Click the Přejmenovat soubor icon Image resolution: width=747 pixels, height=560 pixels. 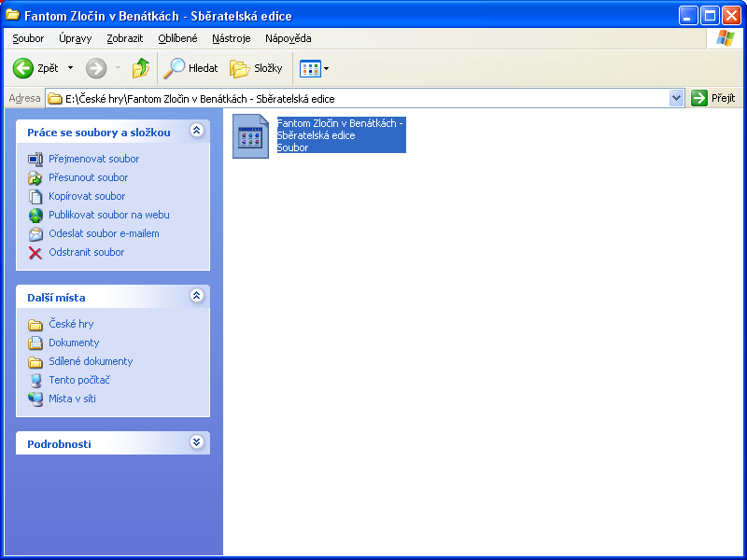[35, 159]
